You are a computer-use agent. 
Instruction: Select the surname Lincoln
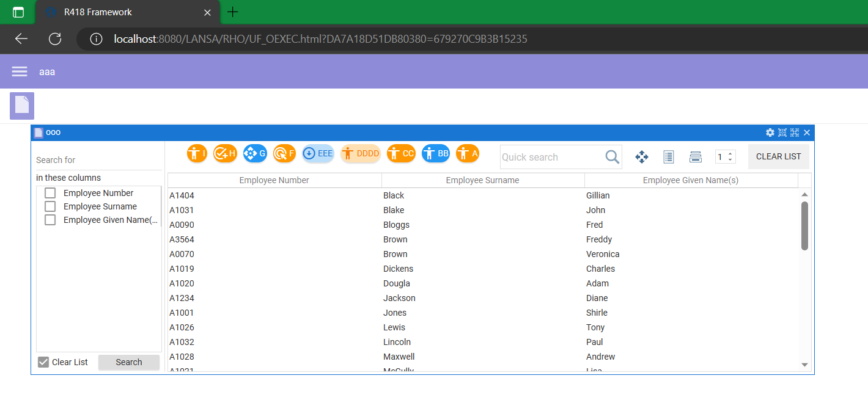(397, 342)
